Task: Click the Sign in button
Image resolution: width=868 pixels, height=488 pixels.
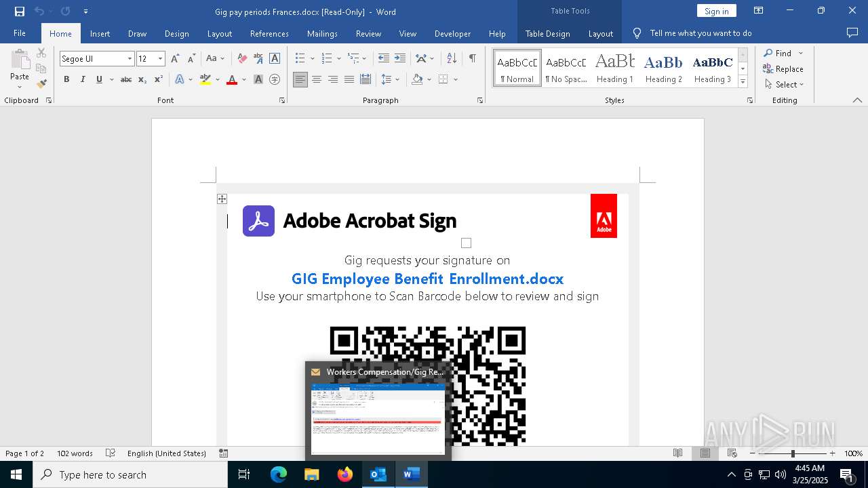Action: pos(716,11)
